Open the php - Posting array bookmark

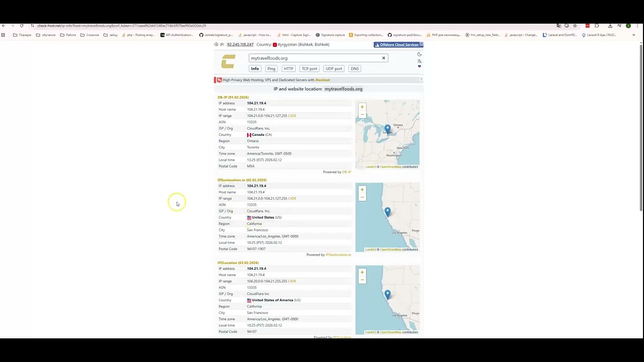pos(138,35)
